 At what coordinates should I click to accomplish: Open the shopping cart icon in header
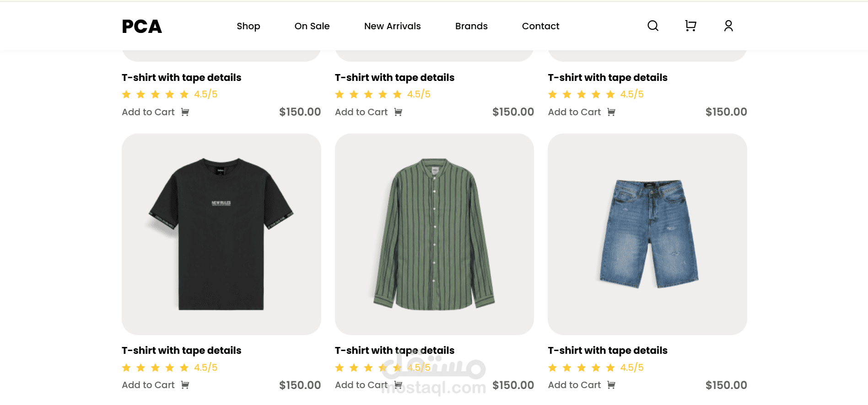(690, 26)
